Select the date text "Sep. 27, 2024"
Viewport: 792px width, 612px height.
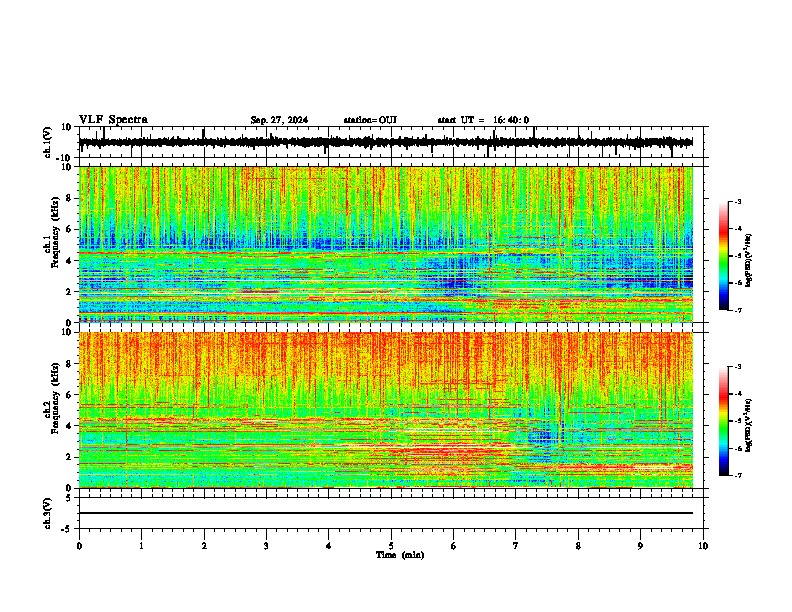pos(279,120)
